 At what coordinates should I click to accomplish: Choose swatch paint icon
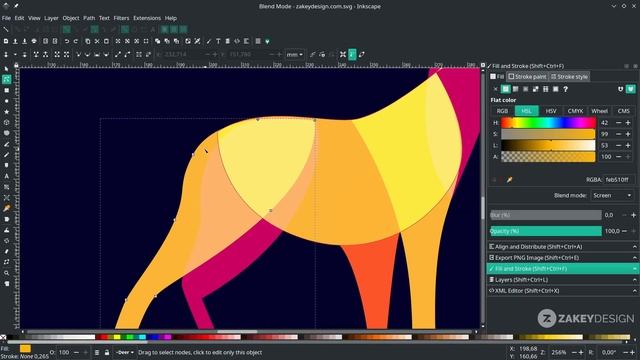[556, 89]
